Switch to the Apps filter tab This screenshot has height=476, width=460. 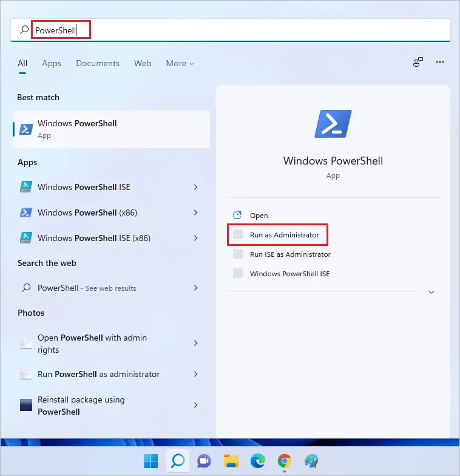click(x=52, y=63)
